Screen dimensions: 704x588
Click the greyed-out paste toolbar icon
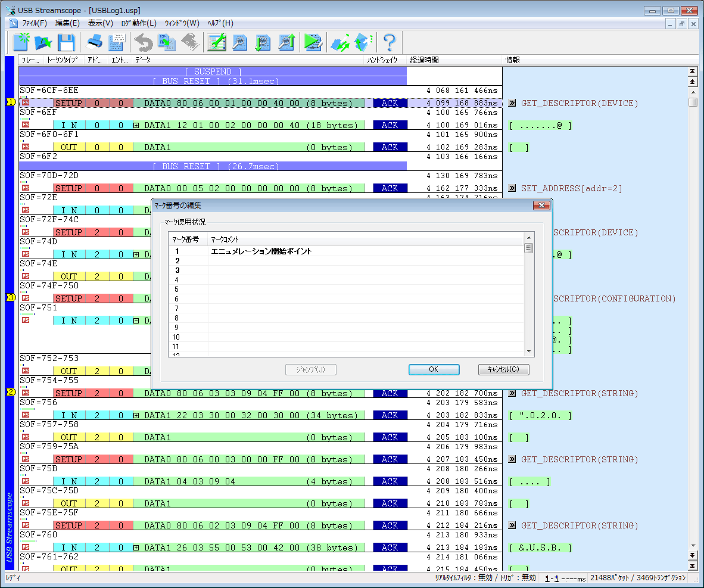coord(190,42)
